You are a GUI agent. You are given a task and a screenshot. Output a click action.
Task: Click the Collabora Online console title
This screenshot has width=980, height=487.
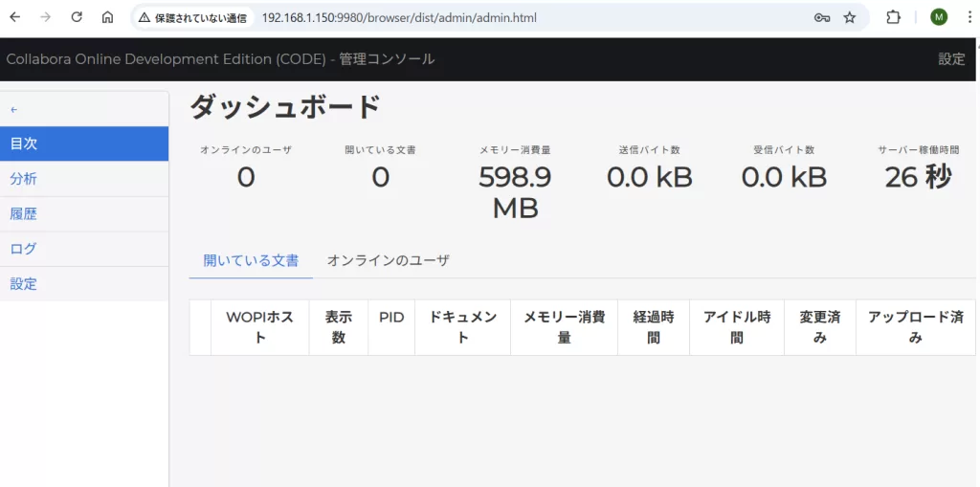click(220, 59)
